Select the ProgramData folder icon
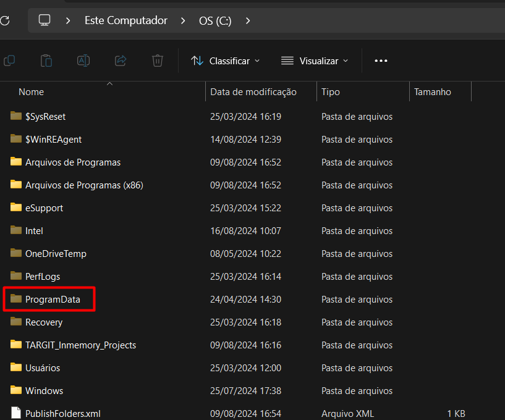Viewport: 505px width, 420px height. tap(16, 298)
